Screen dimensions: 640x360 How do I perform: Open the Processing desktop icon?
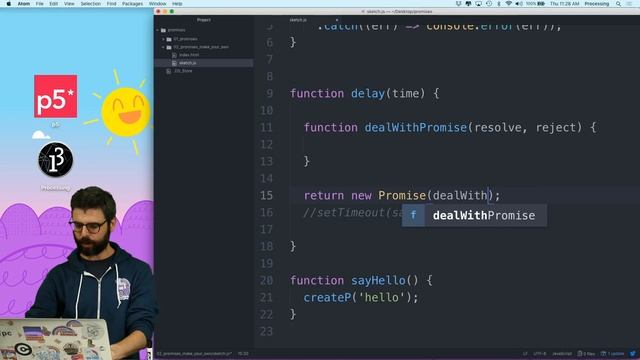pyautogui.click(x=56, y=160)
